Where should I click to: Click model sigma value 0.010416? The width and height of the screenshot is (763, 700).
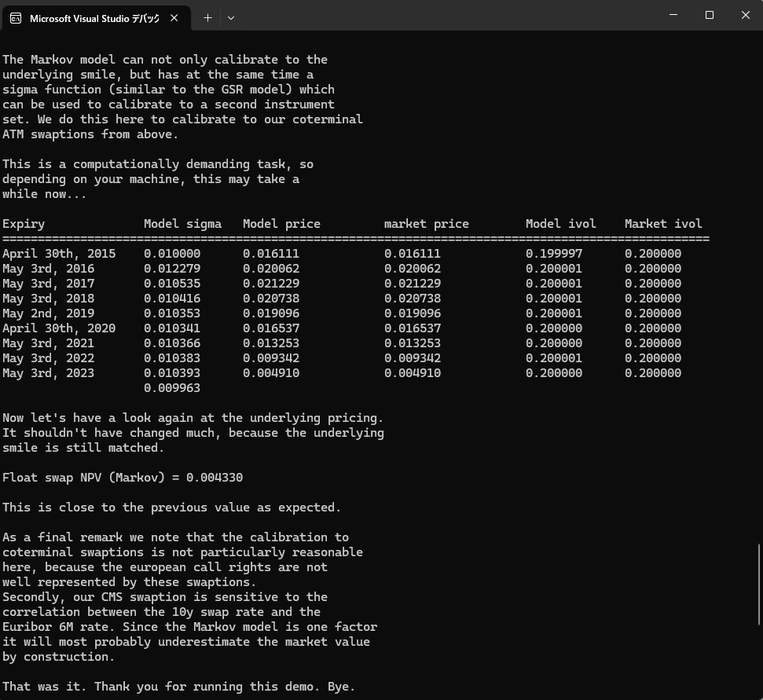pos(172,299)
